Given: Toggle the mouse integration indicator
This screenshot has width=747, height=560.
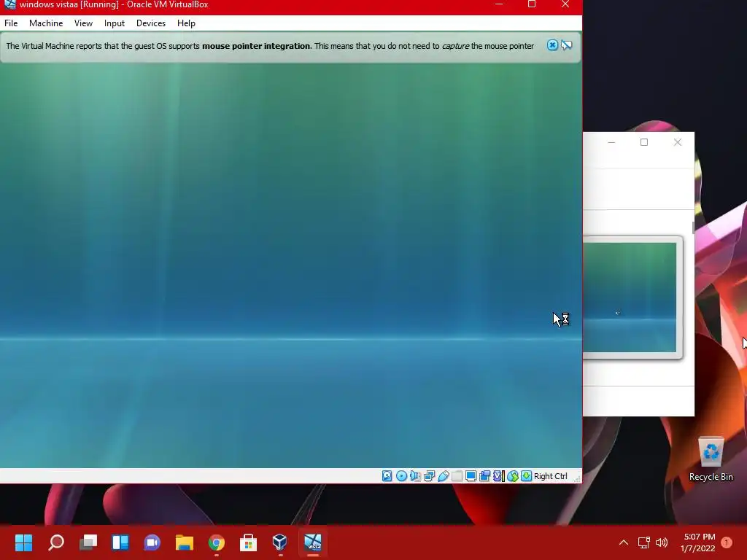Looking at the screenshot, I should (513, 475).
